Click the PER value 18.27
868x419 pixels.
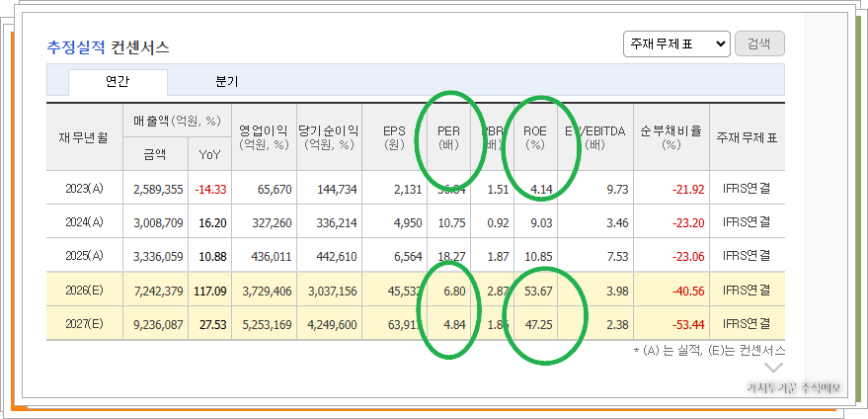(453, 257)
